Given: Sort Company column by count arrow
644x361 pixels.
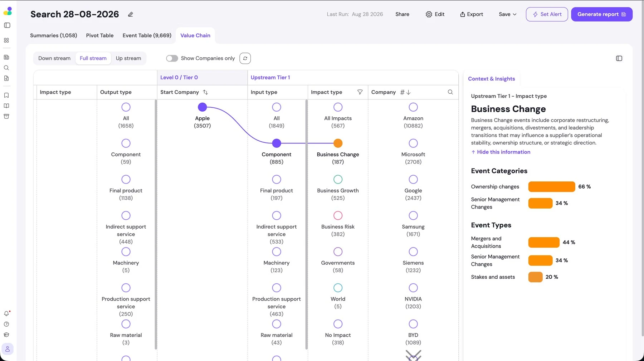Looking at the screenshot, I should (409, 92).
